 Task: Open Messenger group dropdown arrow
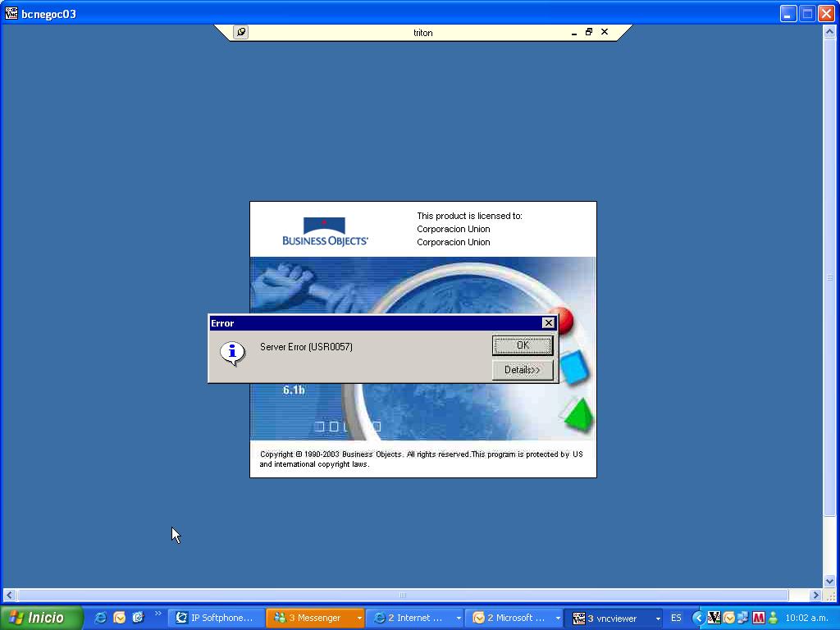click(359, 619)
